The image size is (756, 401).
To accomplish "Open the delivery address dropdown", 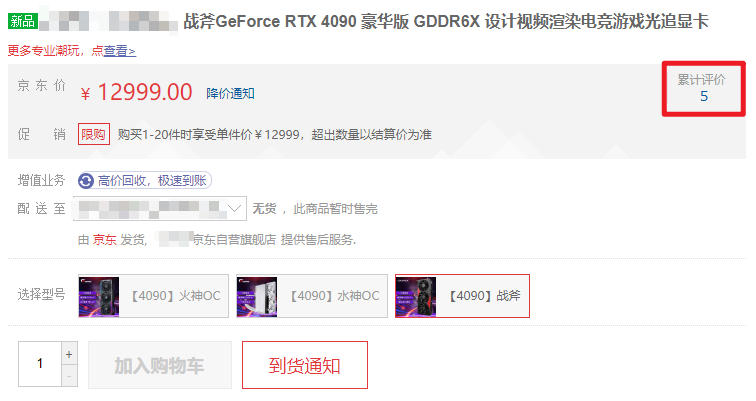I will point(160,208).
